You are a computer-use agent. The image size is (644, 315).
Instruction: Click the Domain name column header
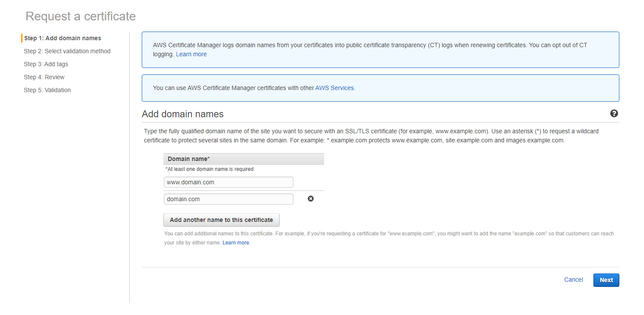coord(244,159)
